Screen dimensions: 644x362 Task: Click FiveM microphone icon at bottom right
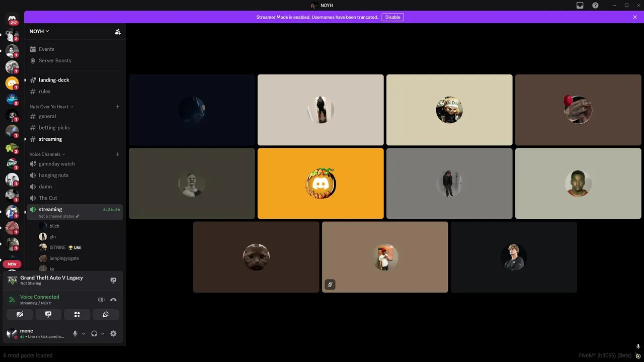638,346
